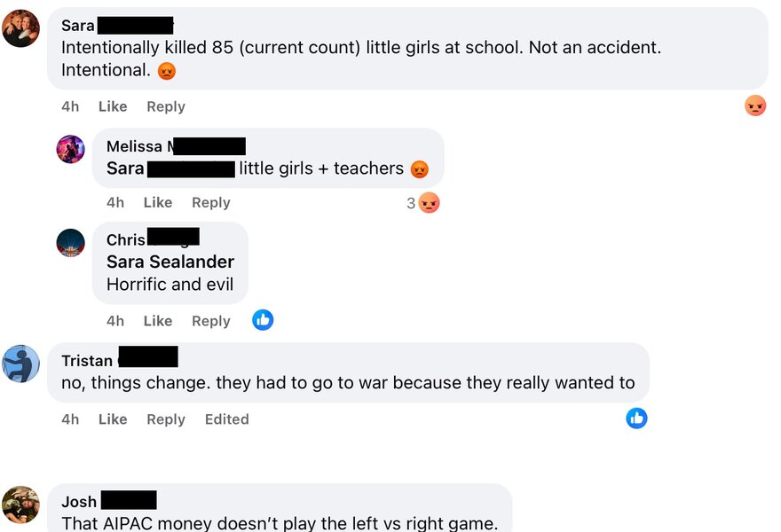Open Chris's profile avatar
The height and width of the screenshot is (532, 781).
click(x=70, y=243)
